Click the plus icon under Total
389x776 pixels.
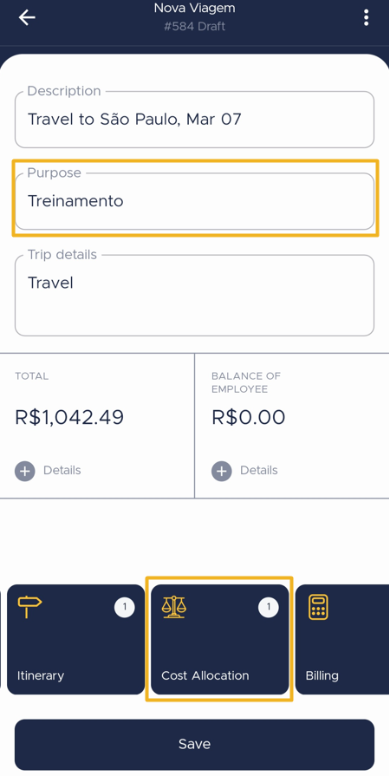pos(25,471)
